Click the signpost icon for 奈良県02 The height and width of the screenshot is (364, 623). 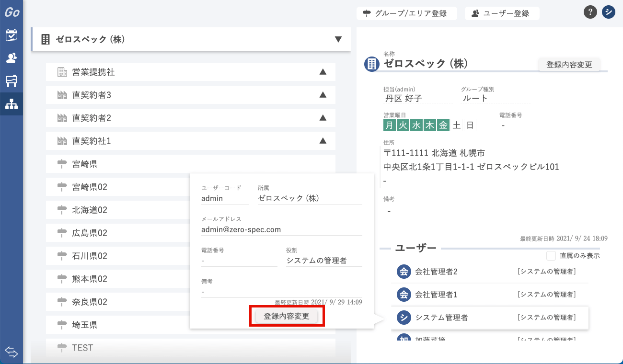tap(62, 302)
